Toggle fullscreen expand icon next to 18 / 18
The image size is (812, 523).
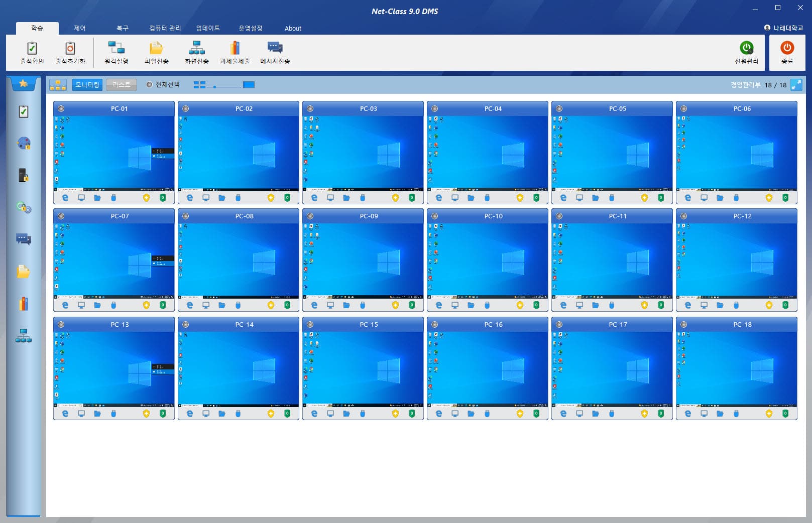click(x=796, y=85)
